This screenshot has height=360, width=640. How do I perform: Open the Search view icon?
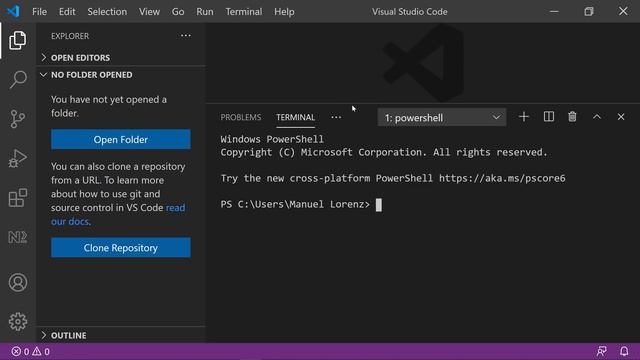pos(18,80)
